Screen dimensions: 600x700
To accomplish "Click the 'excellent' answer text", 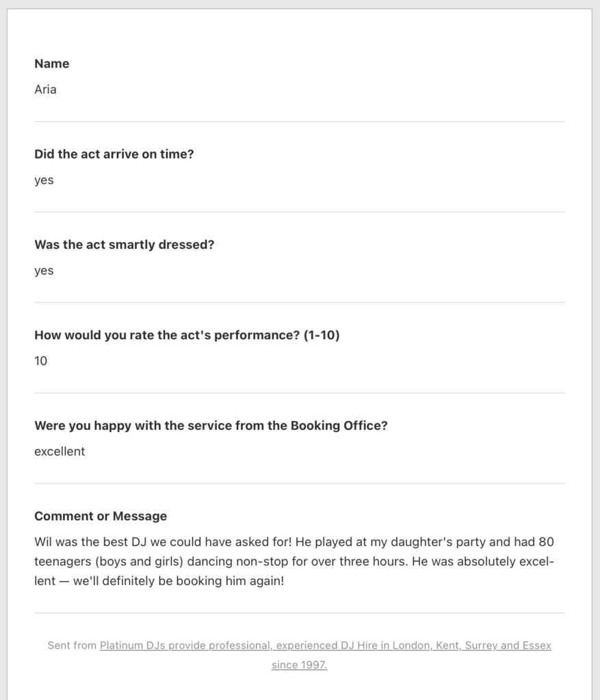I will [60, 451].
